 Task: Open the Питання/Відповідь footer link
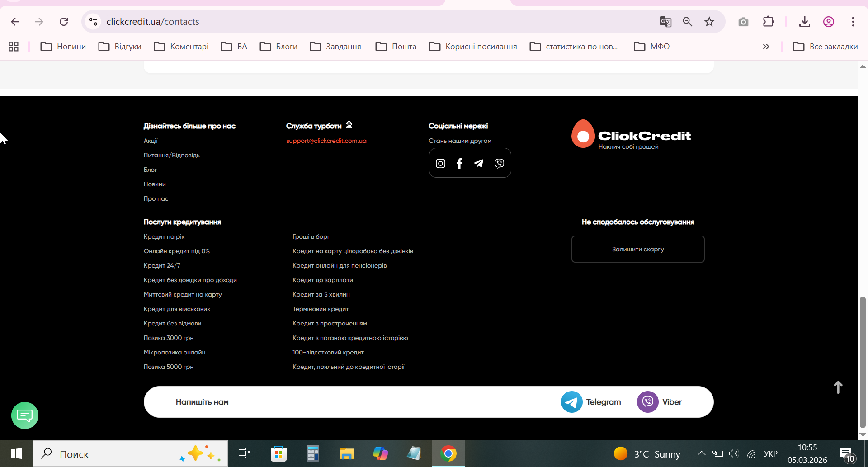pyautogui.click(x=172, y=155)
